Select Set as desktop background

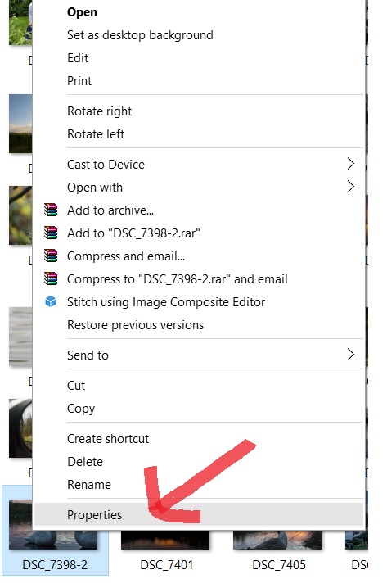pos(140,35)
